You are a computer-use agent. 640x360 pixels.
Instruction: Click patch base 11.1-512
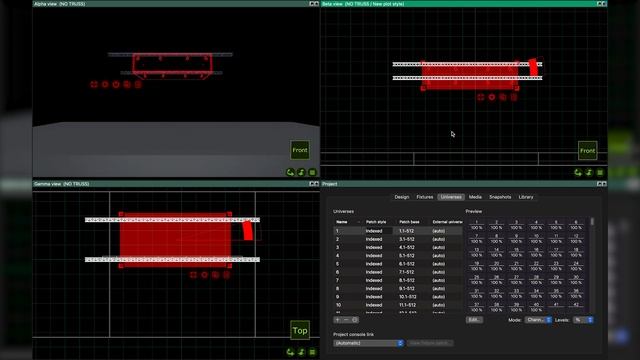point(408,305)
